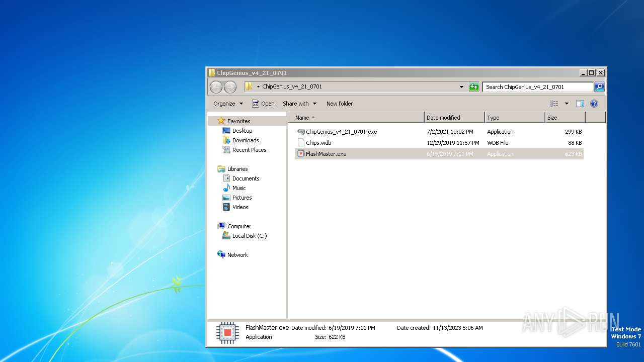Click the large FlashMaster chip icon in details pane
Image resolution: width=644 pixels, height=362 pixels.
227,333
